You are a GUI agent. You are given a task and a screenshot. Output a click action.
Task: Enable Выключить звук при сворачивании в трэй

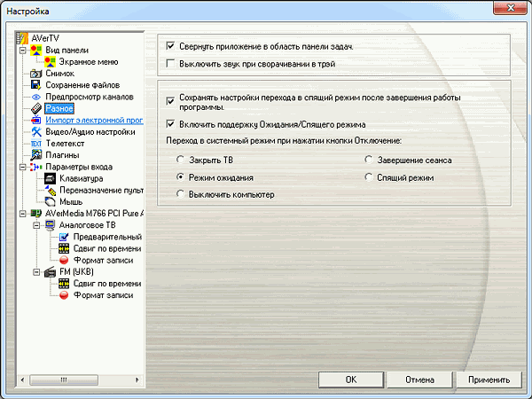171,64
